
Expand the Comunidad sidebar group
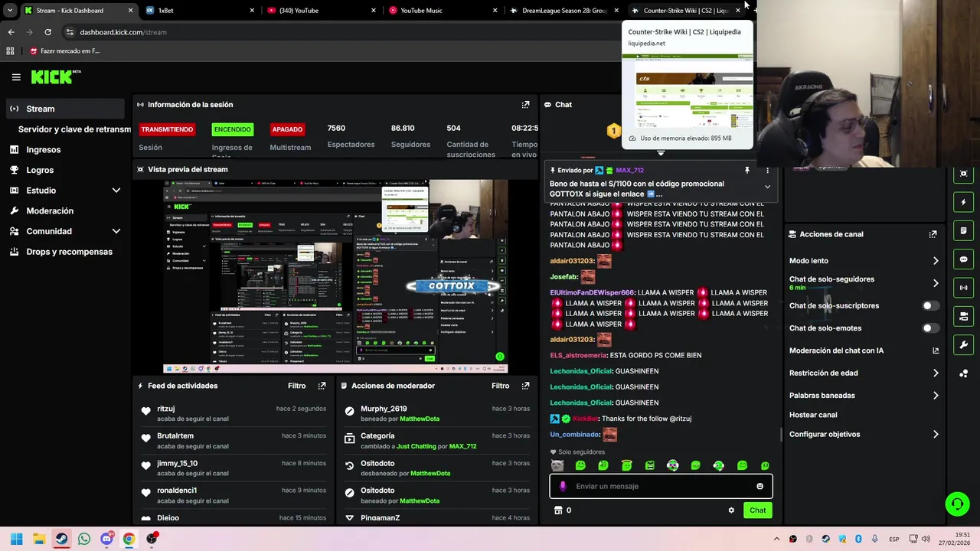pos(65,231)
